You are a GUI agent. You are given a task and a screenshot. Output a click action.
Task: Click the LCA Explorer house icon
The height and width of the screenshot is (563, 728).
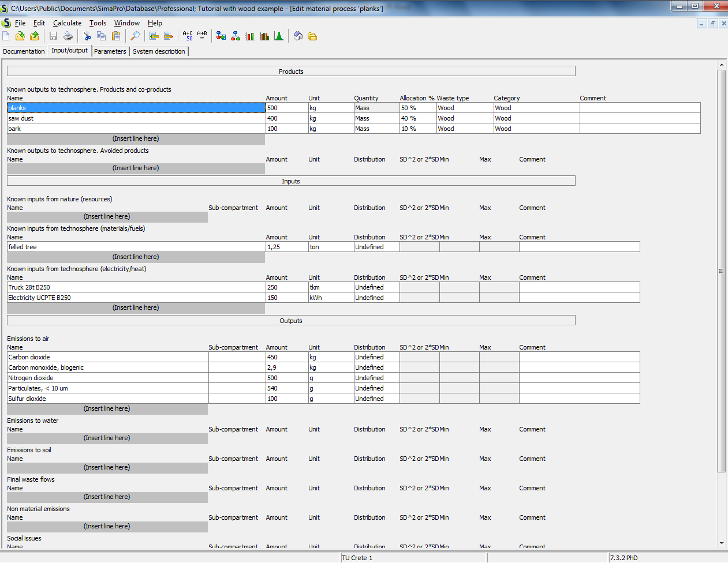coord(298,36)
